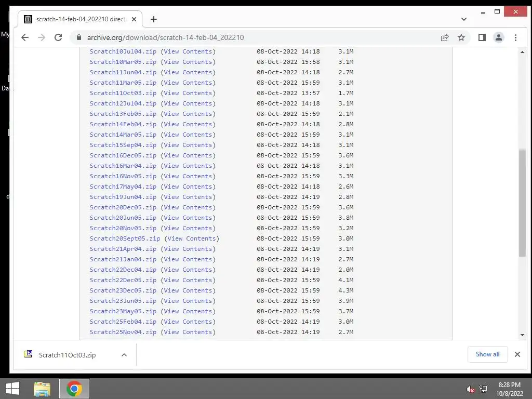Open the downloaded Scratch11Oct03.zip file
Image resolution: width=532 pixels, height=399 pixels.
[67, 355]
